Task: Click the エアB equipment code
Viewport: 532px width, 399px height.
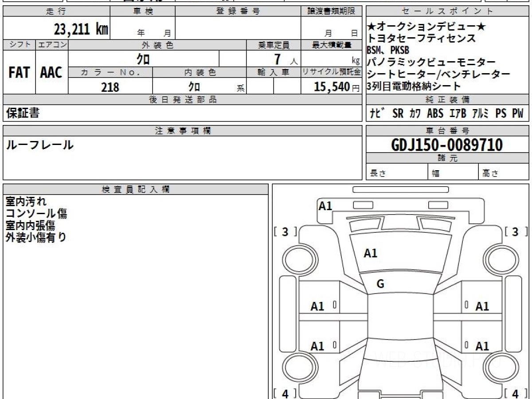Action: 458,113
